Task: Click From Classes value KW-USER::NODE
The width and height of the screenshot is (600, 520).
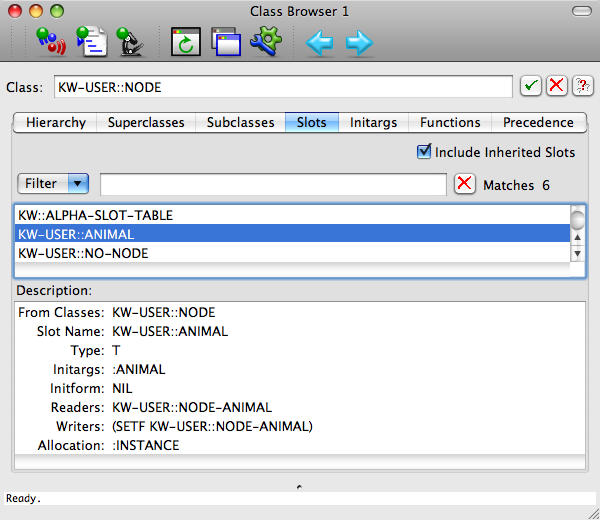Action: (164, 313)
